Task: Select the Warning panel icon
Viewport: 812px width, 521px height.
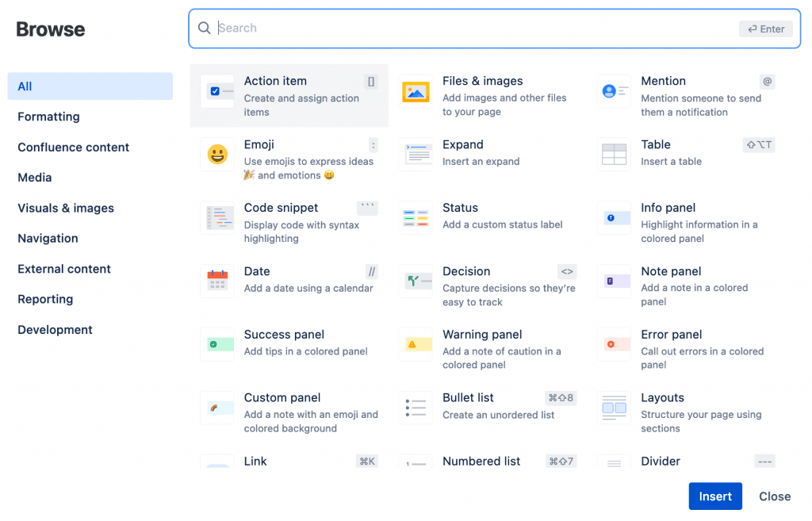Action: click(x=416, y=344)
